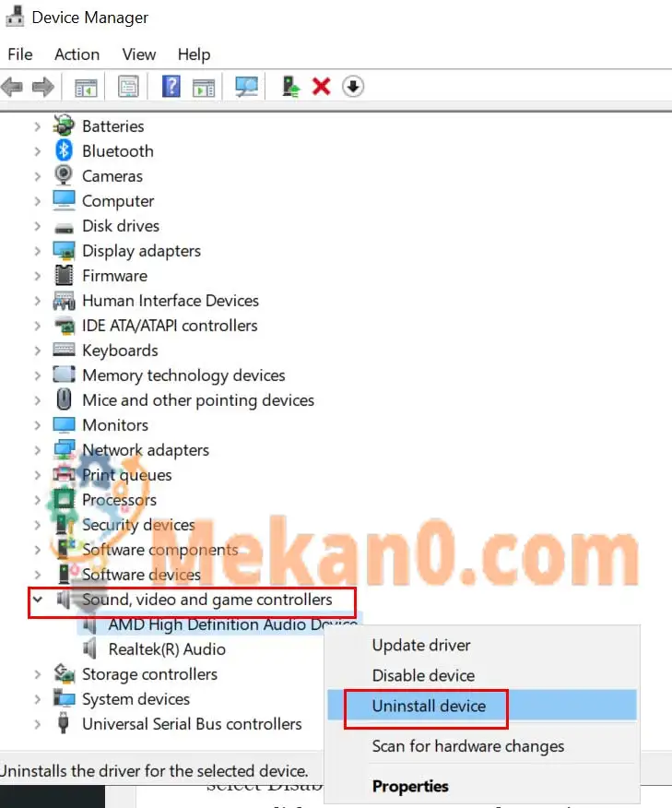Screen dimensions: 672x808
Task: Click the Scan for hardware changes monitor icon
Action: [x=247, y=86]
